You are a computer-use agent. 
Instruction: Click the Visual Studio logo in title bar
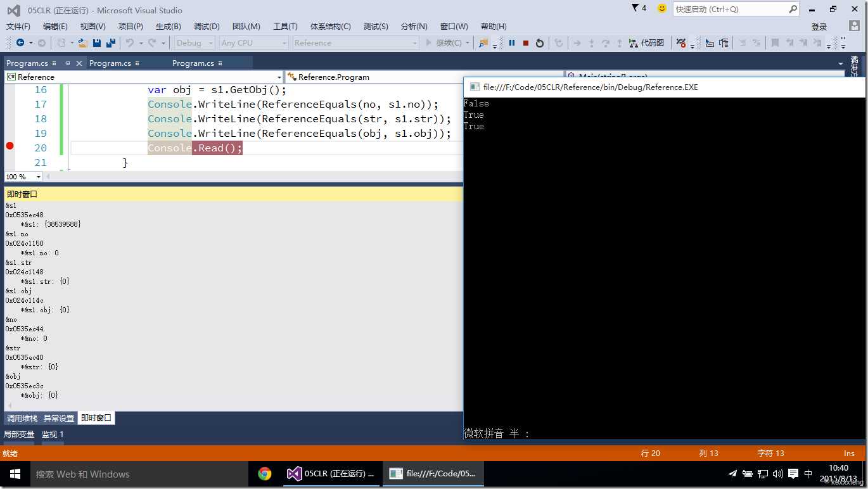click(13, 10)
